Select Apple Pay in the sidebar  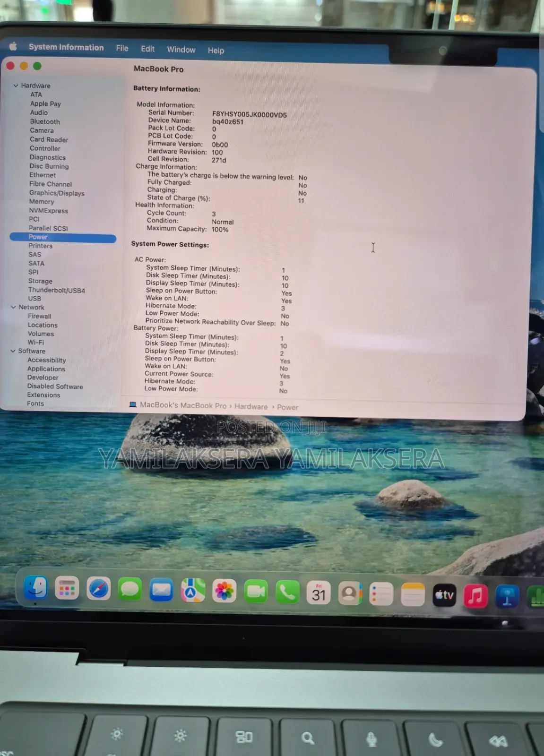[x=45, y=103]
